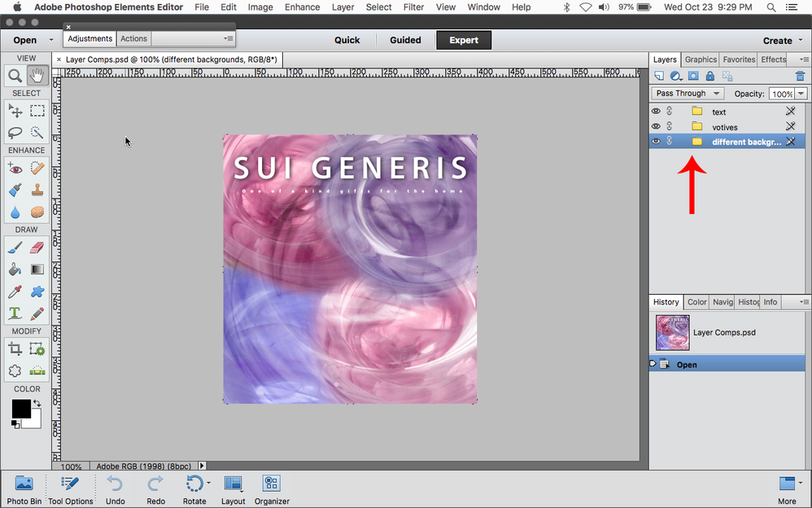The height and width of the screenshot is (508, 812).
Task: Open the Opacity dropdown
Action: point(799,93)
